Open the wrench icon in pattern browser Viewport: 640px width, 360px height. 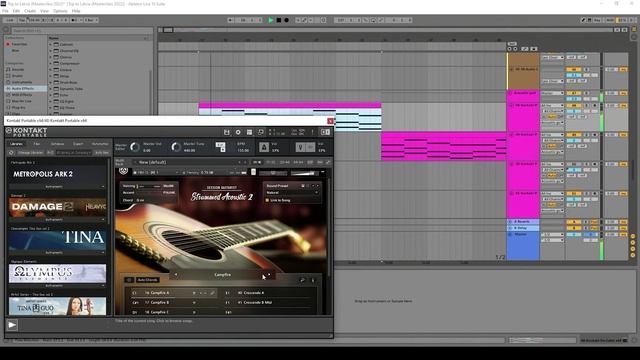pos(302,280)
